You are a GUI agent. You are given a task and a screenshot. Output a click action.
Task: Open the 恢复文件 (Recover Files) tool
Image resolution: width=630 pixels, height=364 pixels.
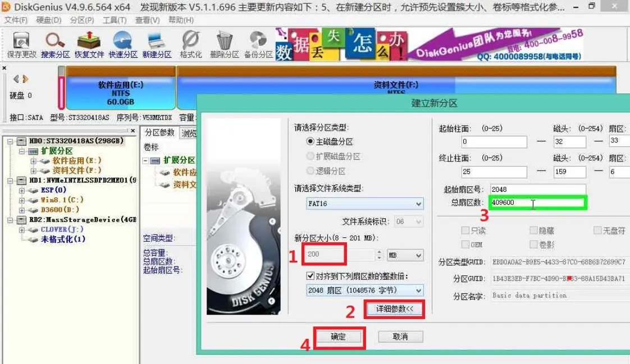89,45
